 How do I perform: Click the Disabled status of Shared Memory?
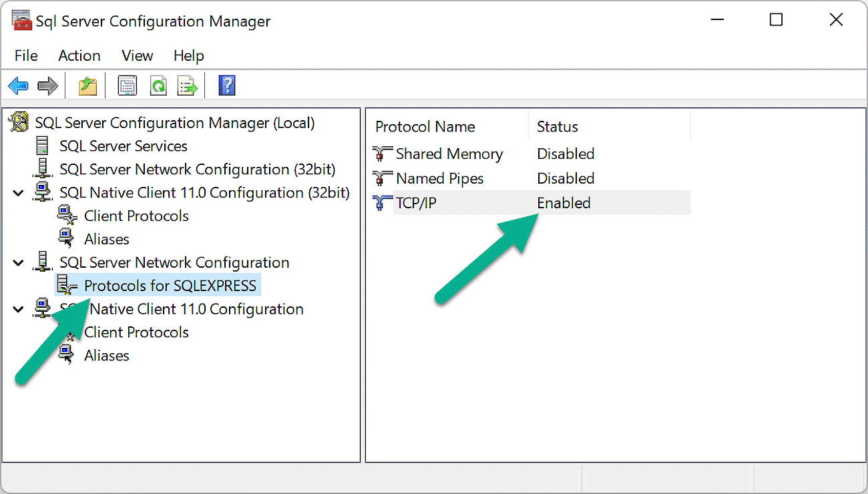[566, 154]
